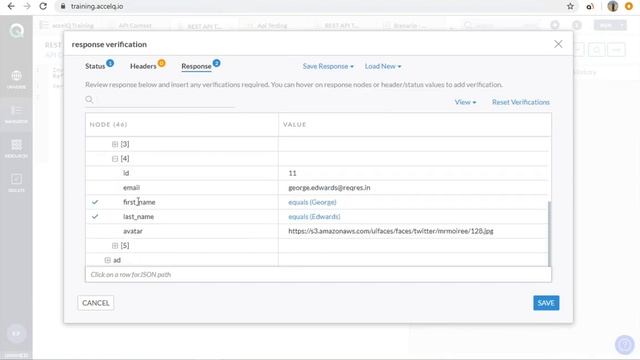Open the Save Response dropdown
The image size is (640, 360).
click(x=328, y=66)
